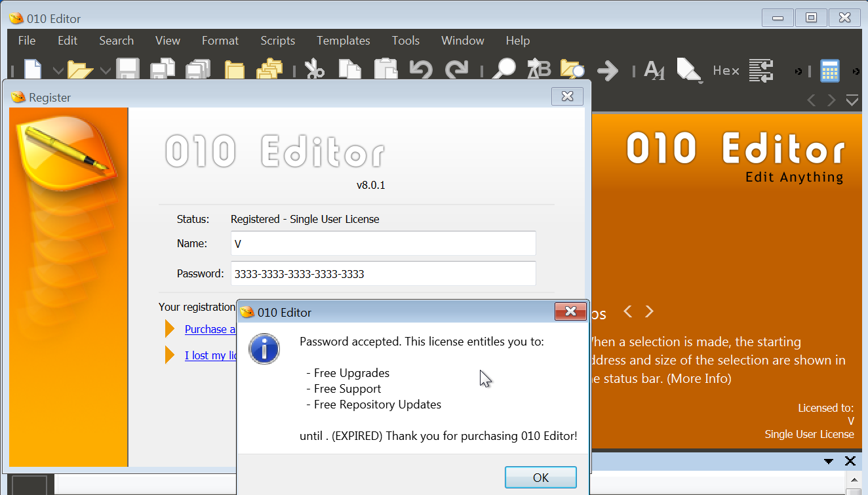
Task: Click OK in the Password accepted dialog
Action: [541, 477]
